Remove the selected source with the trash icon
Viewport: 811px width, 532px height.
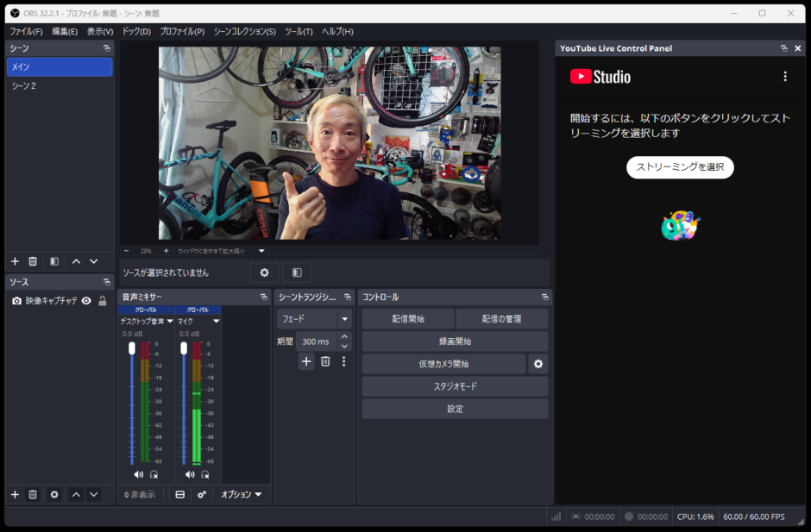(x=33, y=495)
